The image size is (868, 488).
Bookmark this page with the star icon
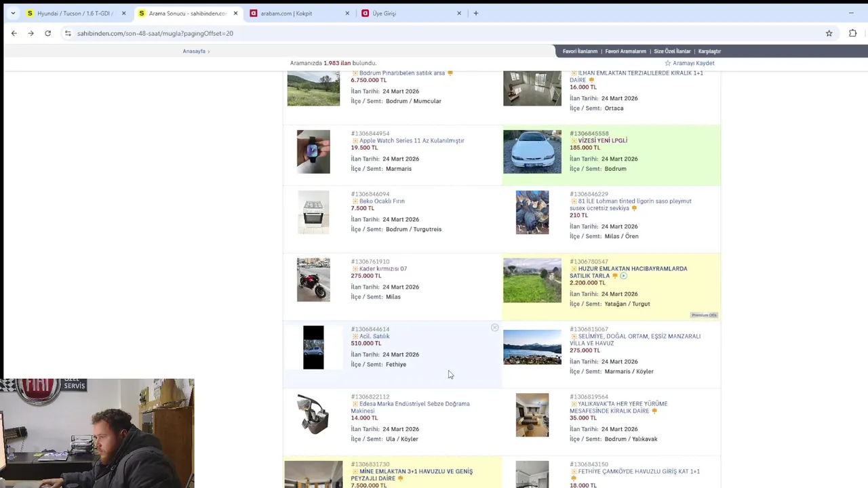point(829,33)
